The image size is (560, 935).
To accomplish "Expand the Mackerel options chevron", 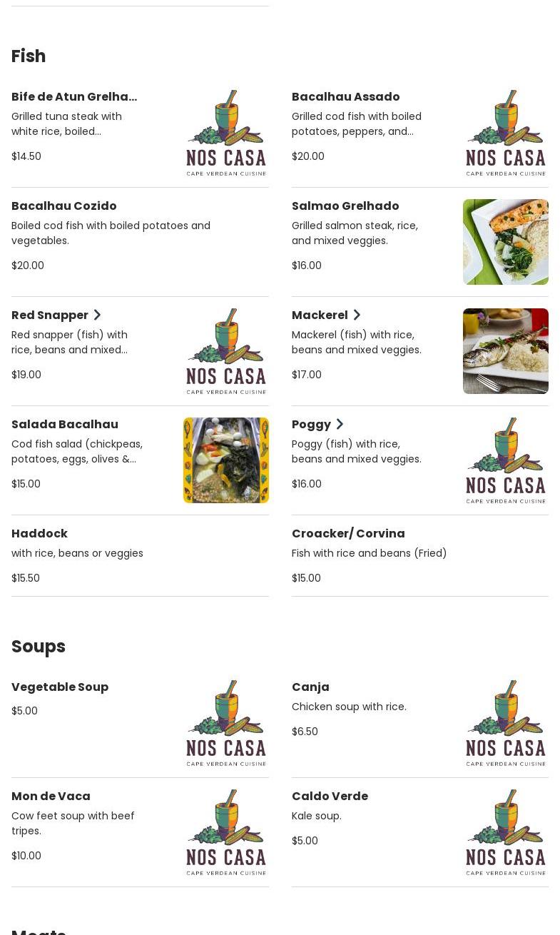I will pos(357,315).
